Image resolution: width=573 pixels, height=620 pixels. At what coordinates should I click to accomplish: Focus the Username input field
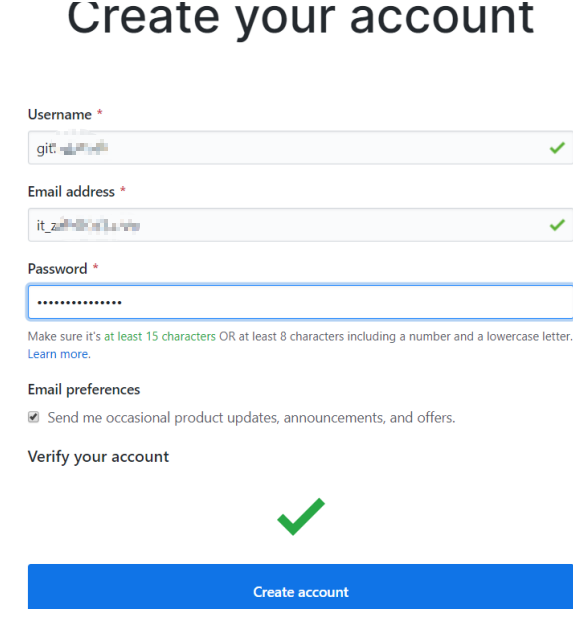click(301, 148)
